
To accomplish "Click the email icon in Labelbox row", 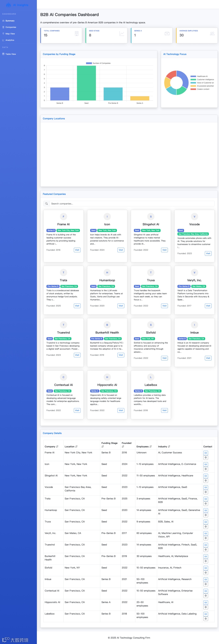I will tap(206, 614).
